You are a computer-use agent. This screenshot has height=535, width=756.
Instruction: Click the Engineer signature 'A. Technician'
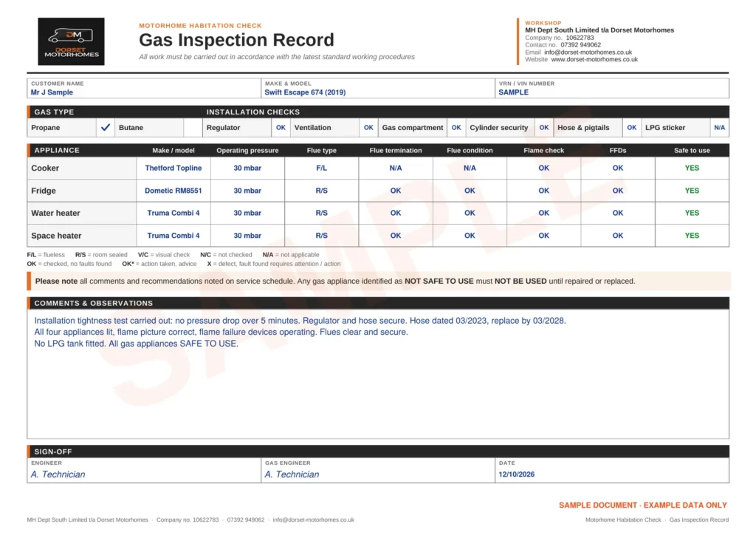(x=58, y=474)
